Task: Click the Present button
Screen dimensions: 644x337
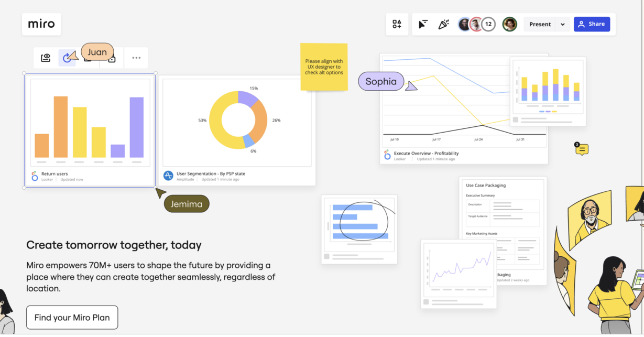Action: pos(540,24)
